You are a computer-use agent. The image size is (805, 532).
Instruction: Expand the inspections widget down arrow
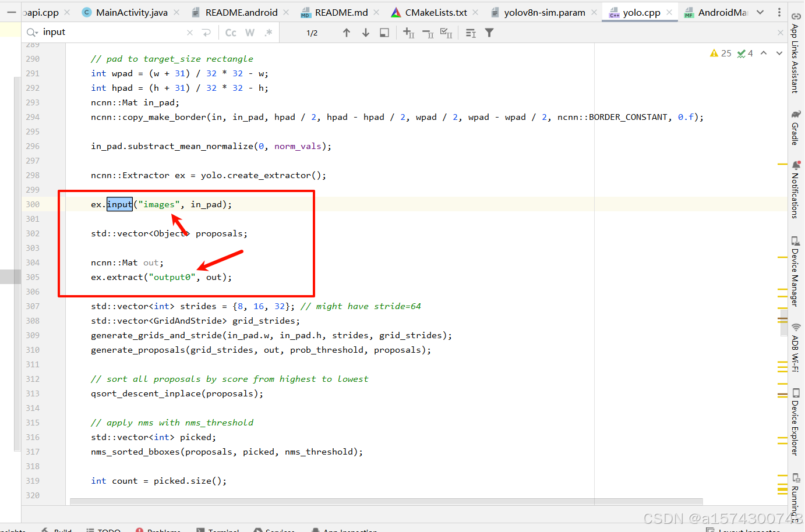click(x=780, y=52)
